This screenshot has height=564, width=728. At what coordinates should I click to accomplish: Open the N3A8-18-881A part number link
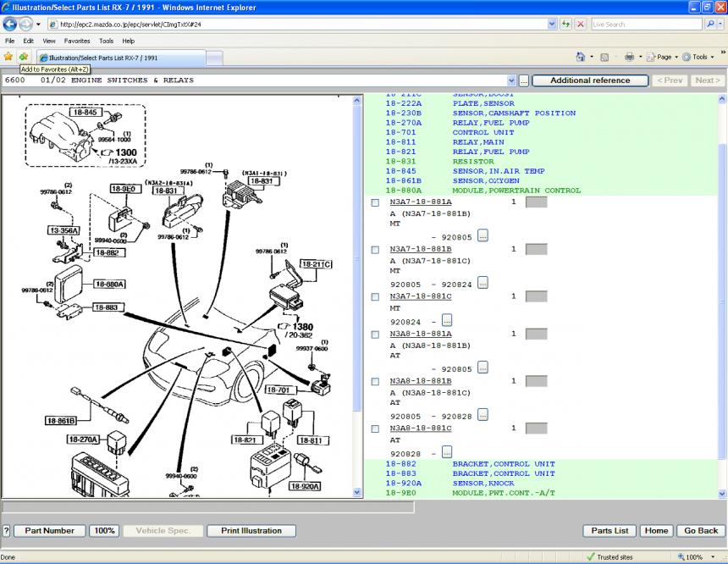point(421,334)
